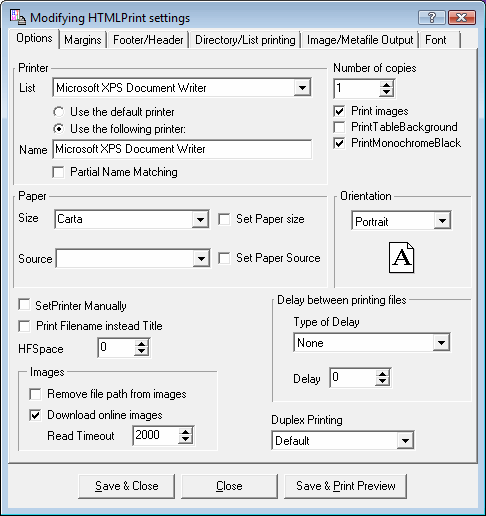Click the printer Name text field

click(182, 149)
